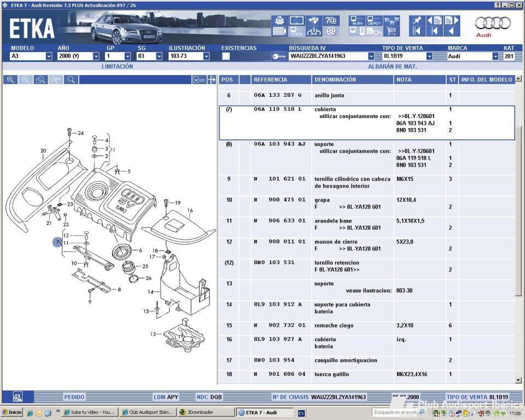Expand the GP dropdown

click(x=127, y=56)
